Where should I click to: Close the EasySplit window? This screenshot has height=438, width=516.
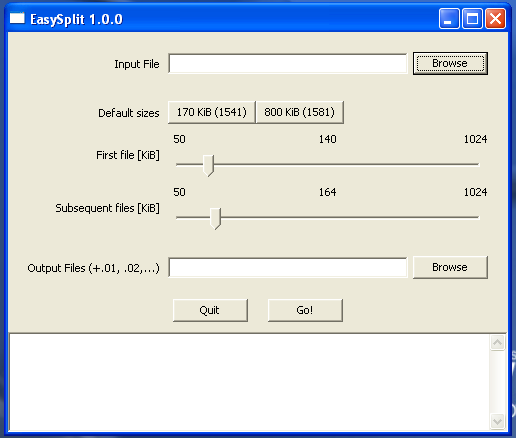[495, 19]
